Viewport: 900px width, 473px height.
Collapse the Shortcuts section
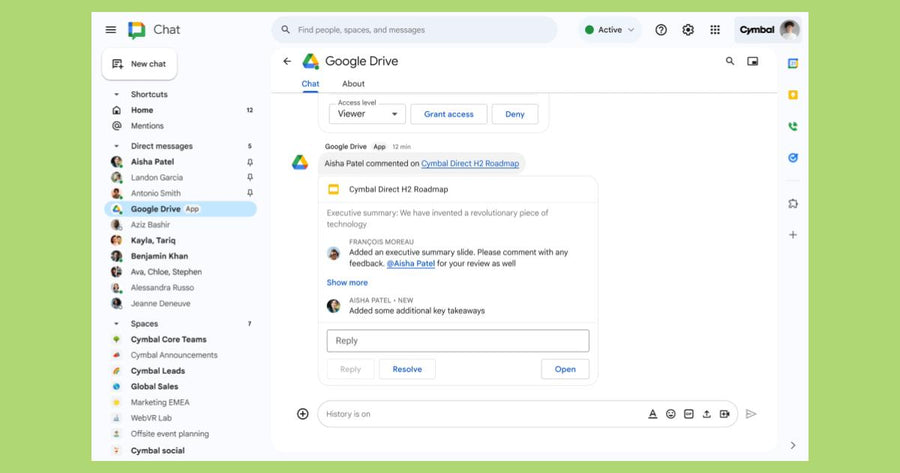tap(117, 94)
